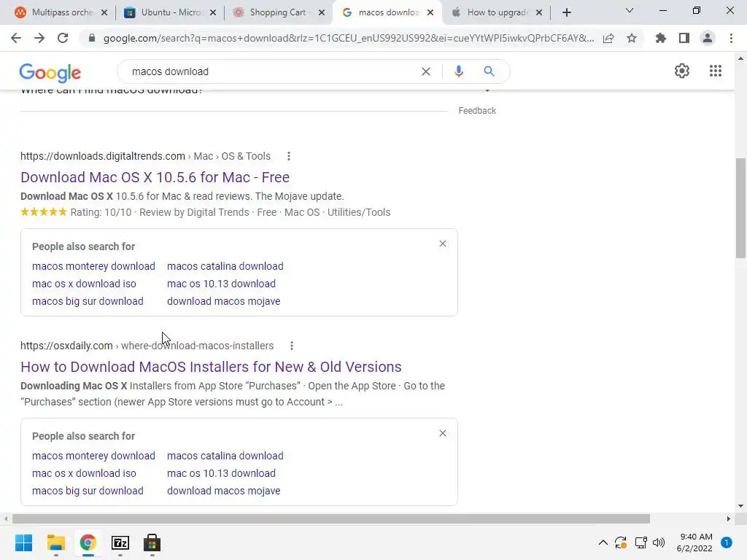Open File Explorer from the taskbar
The height and width of the screenshot is (560, 747).
click(55, 542)
